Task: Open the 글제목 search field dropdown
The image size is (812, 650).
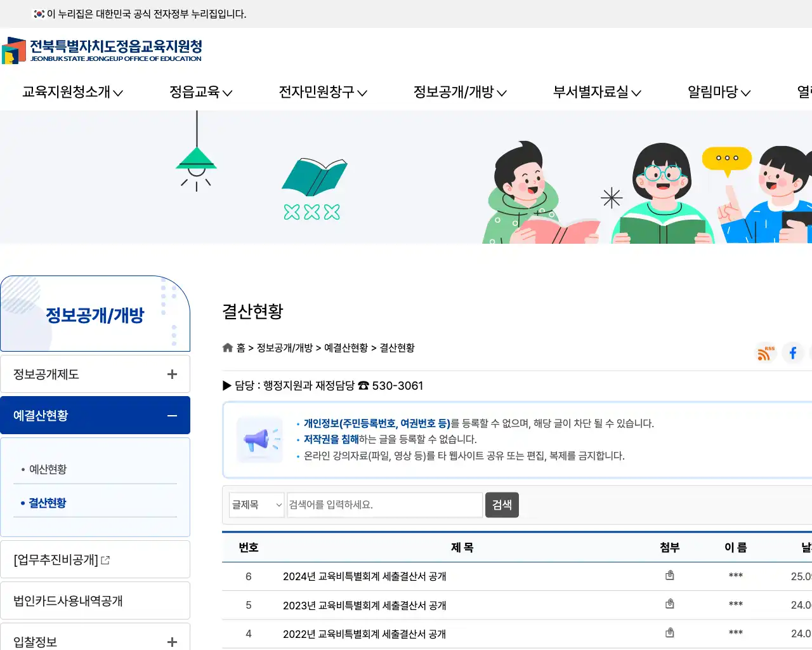Action: point(256,505)
